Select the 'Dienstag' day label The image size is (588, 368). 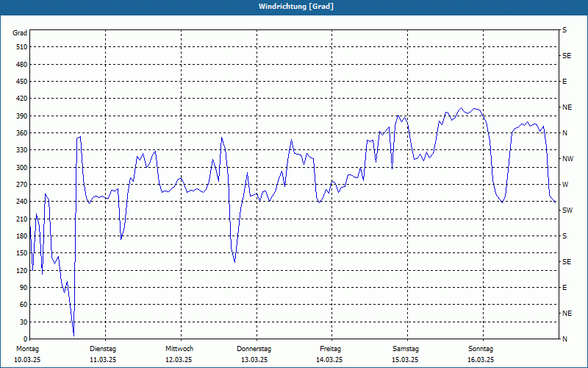tap(103, 349)
